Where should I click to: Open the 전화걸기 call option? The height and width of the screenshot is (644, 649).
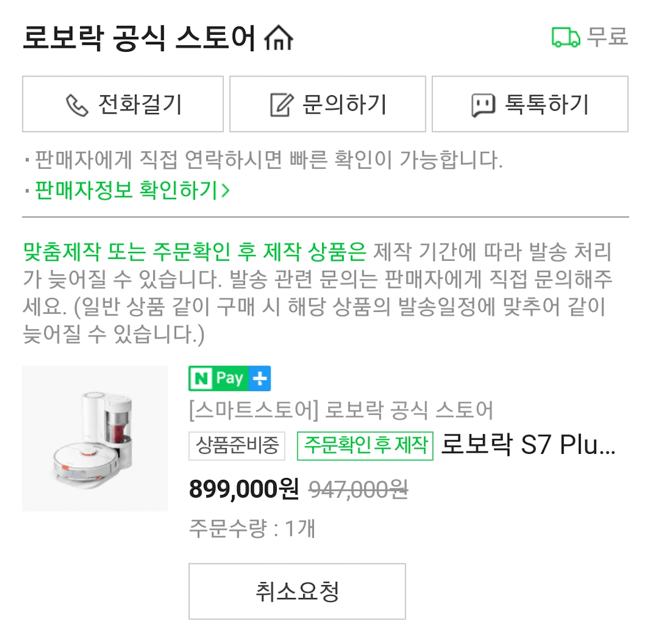[122, 104]
